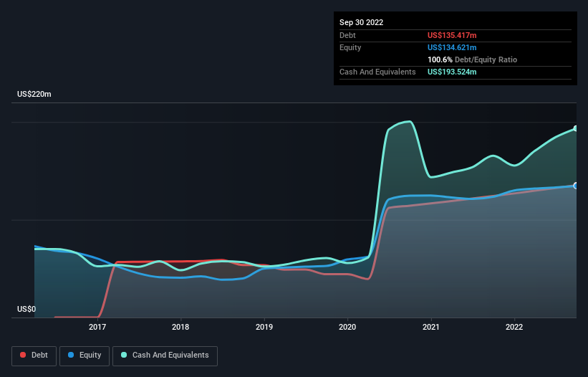
Task: Click the red Debt legend dot
Action: (x=23, y=355)
